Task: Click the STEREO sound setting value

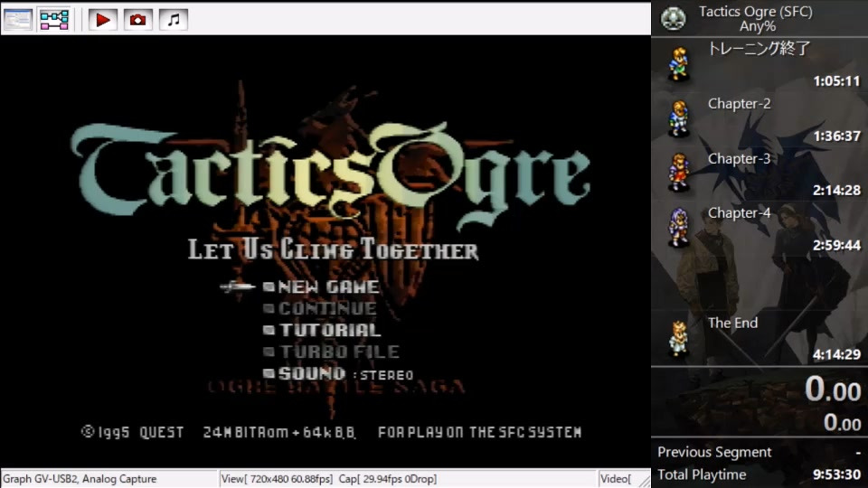Action: tap(386, 375)
